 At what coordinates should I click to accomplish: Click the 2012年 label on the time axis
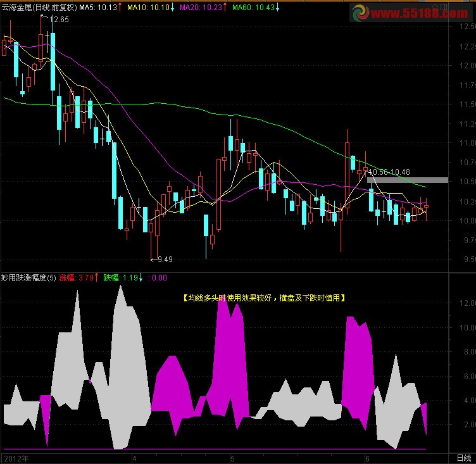(16, 457)
